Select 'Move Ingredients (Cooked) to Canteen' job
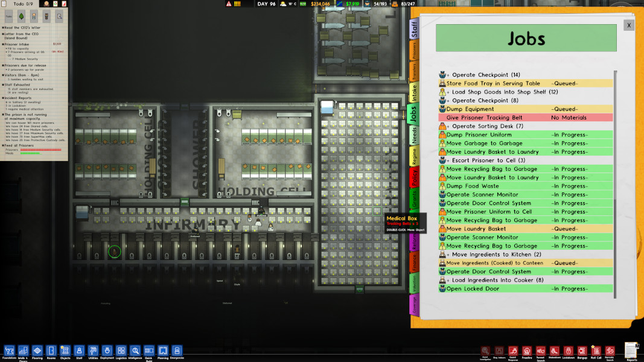 coord(526,262)
